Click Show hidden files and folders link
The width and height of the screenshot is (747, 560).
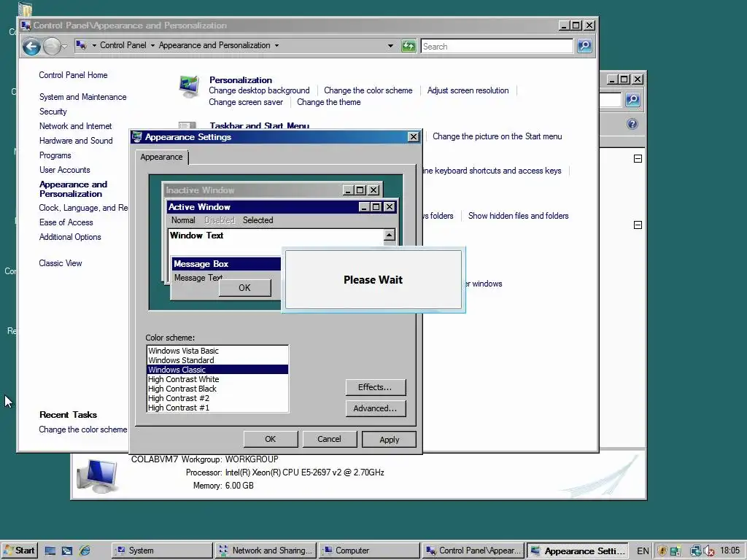pyautogui.click(x=519, y=216)
